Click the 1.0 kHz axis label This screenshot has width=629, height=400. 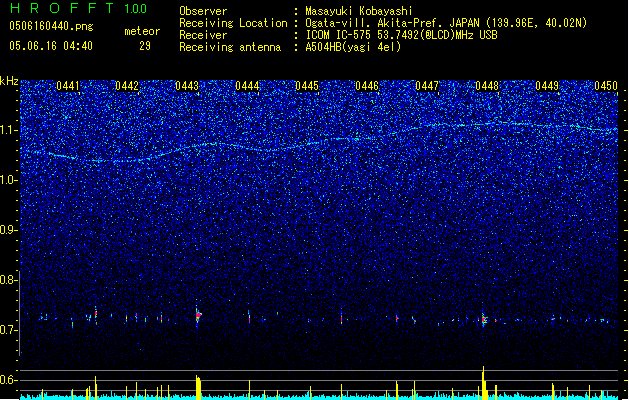pos(9,181)
